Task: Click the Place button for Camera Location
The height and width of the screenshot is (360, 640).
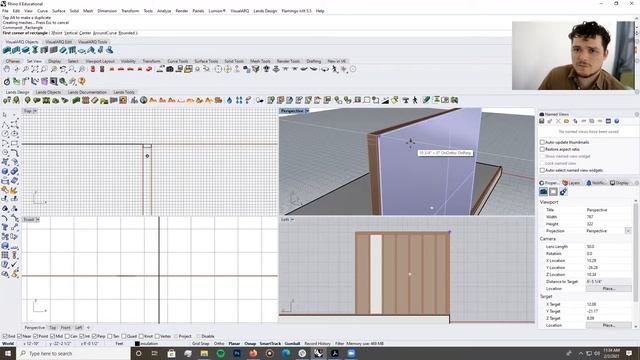Action: point(609,289)
